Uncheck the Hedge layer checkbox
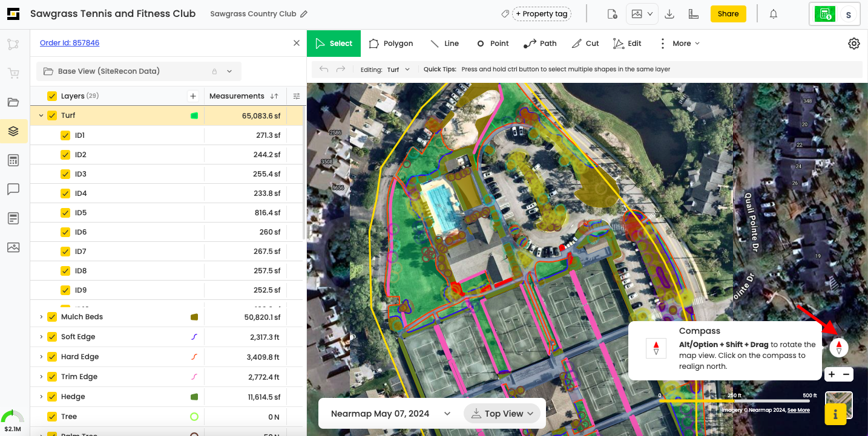This screenshot has width=868, height=436. coord(52,397)
